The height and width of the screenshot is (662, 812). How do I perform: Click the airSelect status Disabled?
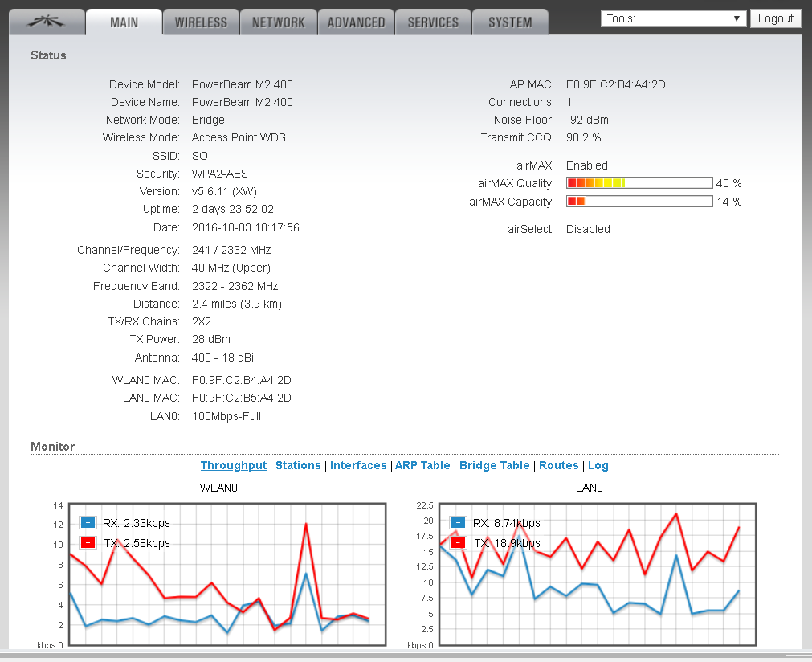coord(588,229)
